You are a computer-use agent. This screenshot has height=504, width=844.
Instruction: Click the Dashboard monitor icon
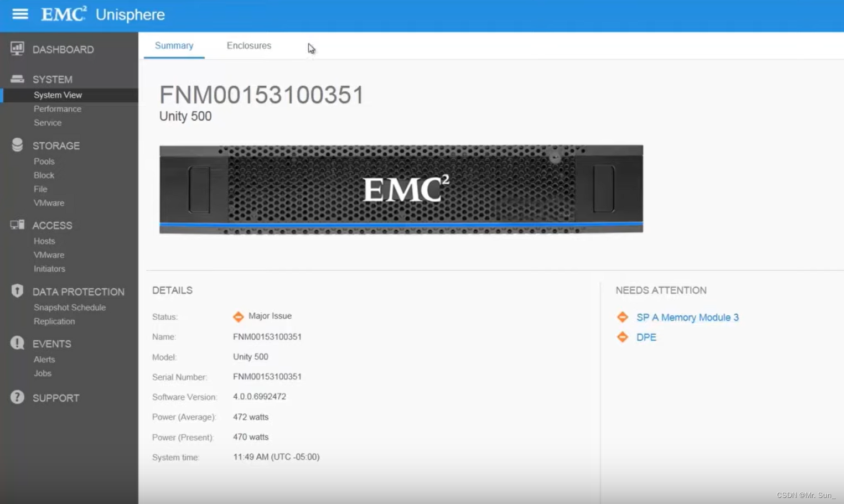17,49
